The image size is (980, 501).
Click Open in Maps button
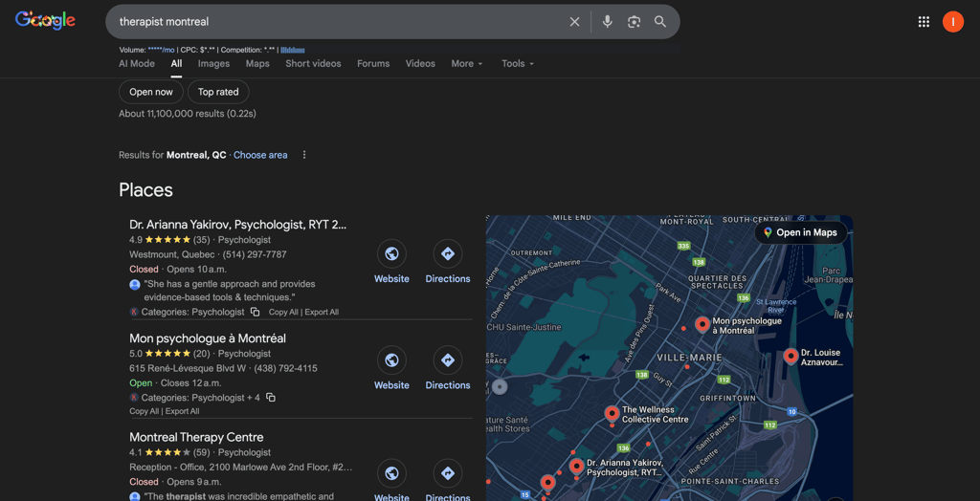(x=801, y=233)
